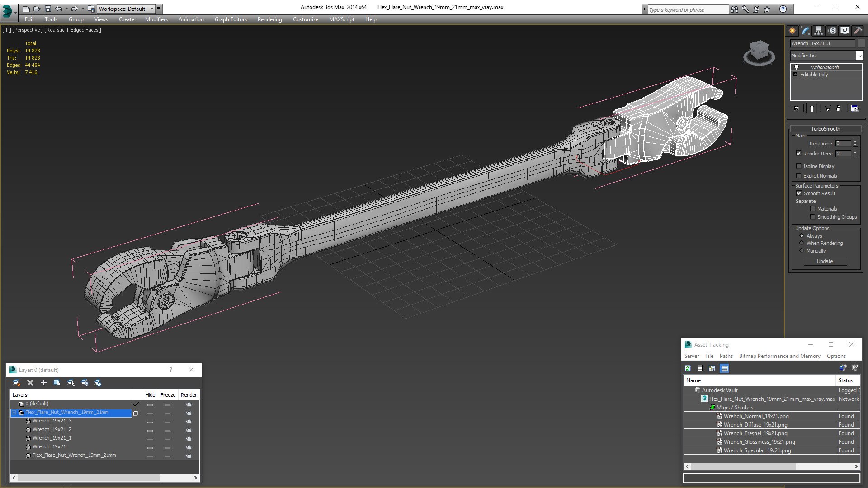Select the When Rendering radio option
The height and width of the screenshot is (488, 868).
(802, 243)
